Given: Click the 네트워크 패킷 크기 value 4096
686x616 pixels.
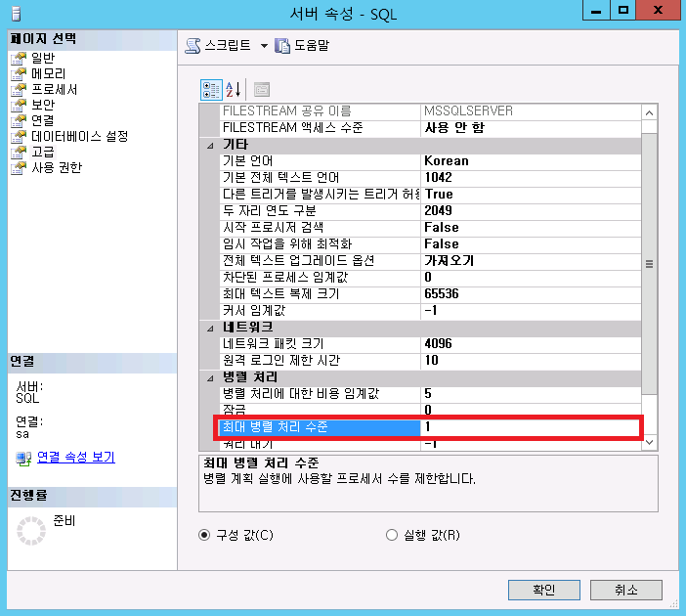Looking at the screenshot, I should point(438,344).
